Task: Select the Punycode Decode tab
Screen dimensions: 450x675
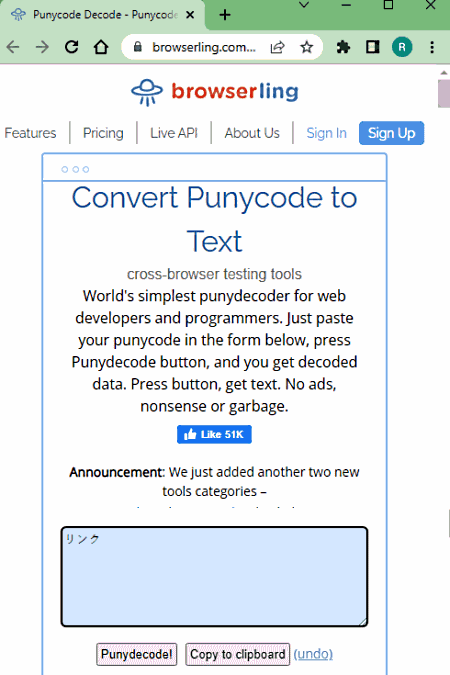Action: [x=103, y=15]
